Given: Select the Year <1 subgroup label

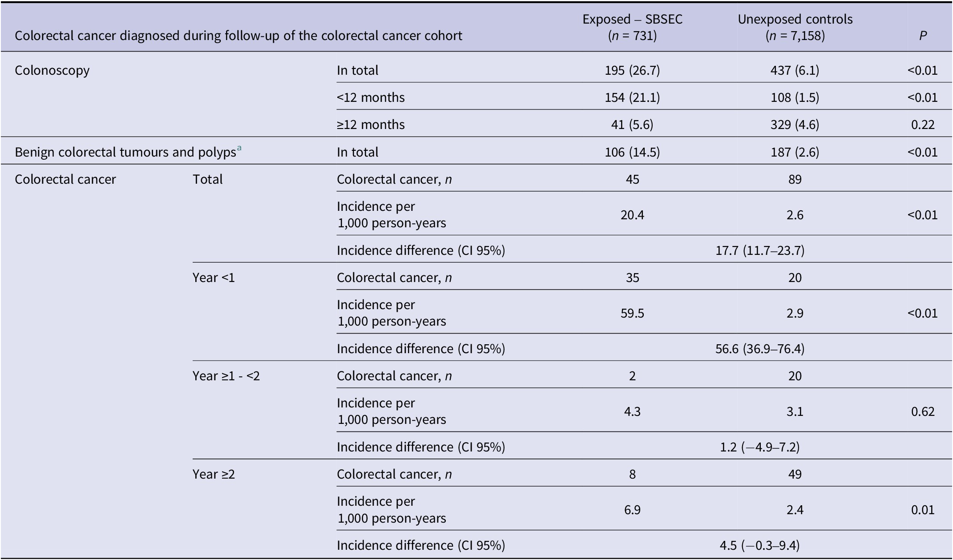Looking at the screenshot, I should coord(214,278).
